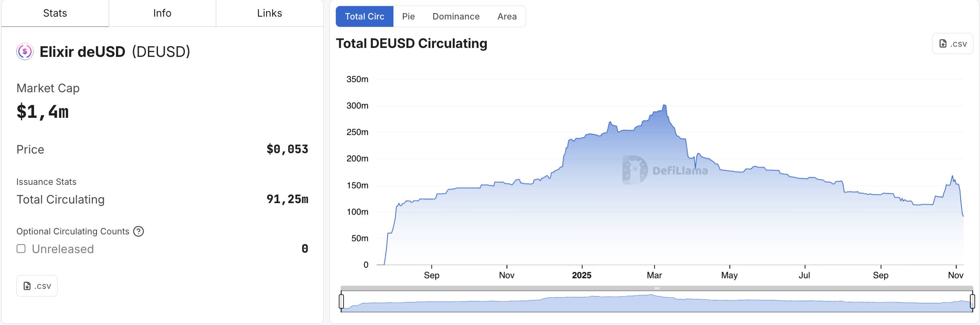
Task: Select the Pie chart view
Action: (408, 16)
